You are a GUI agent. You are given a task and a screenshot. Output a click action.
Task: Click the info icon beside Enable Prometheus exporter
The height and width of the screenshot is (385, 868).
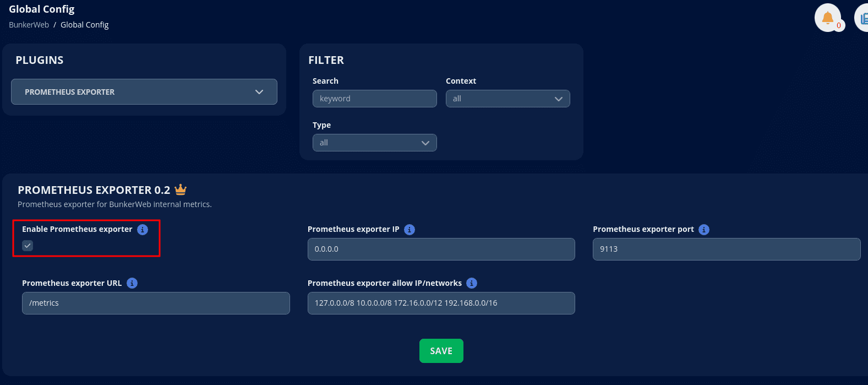(143, 230)
